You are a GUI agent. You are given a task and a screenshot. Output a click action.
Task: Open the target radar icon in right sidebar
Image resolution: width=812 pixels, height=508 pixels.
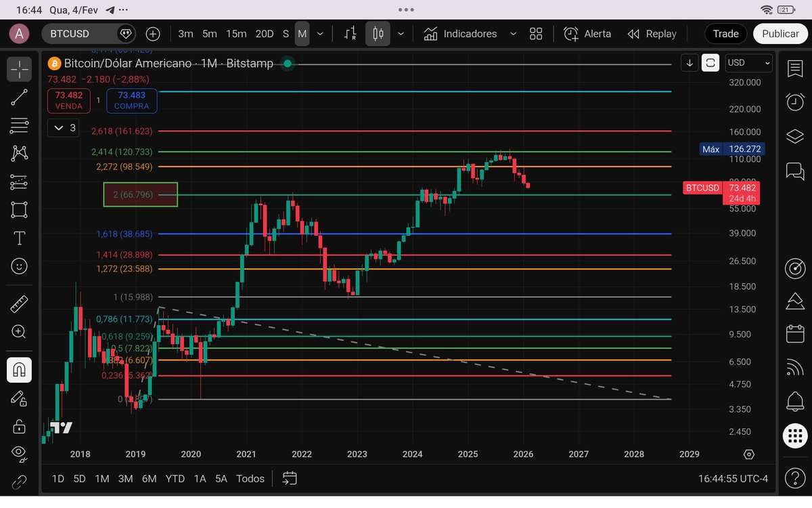tap(795, 268)
